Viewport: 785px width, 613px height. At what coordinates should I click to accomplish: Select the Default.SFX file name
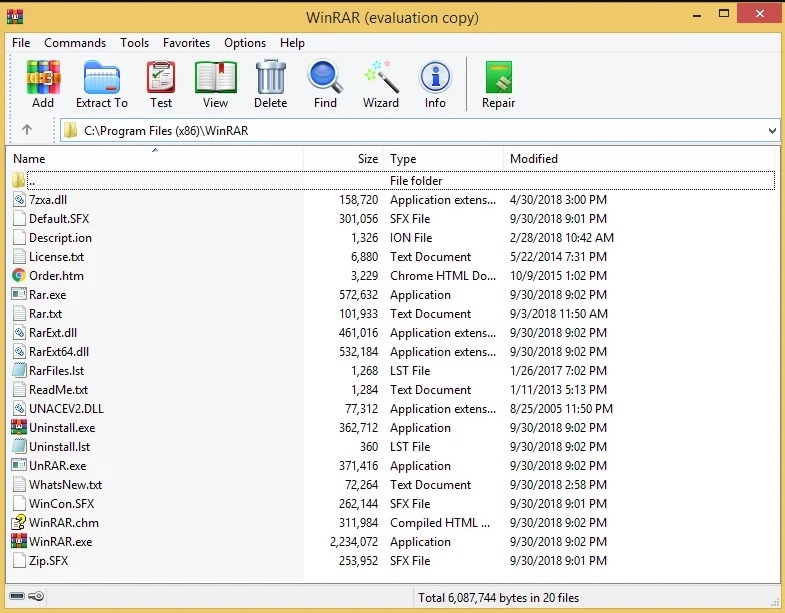coord(59,218)
